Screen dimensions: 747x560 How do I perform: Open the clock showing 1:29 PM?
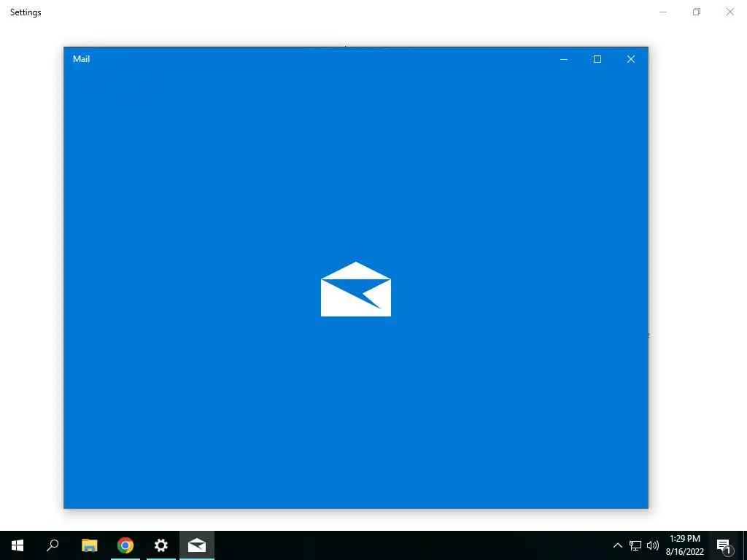tap(684, 545)
